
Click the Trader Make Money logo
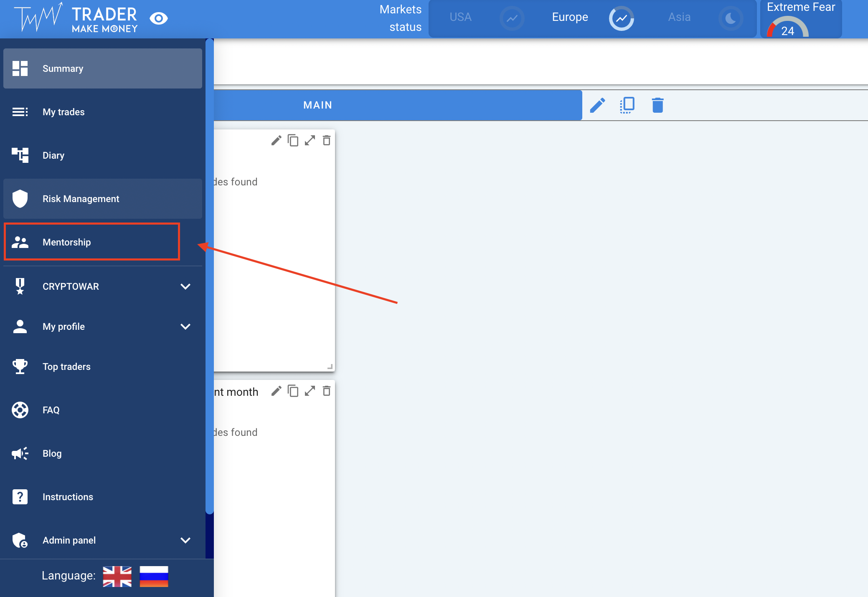(x=76, y=18)
